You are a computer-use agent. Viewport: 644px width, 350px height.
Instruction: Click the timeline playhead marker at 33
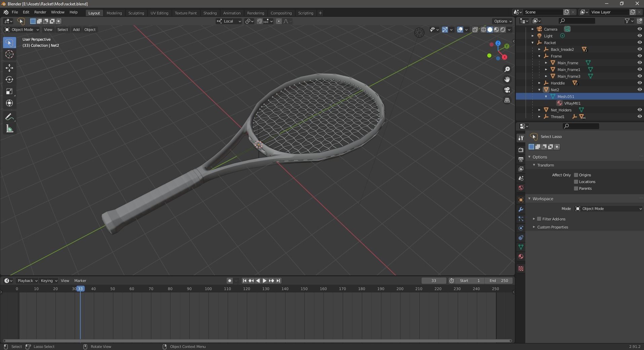point(80,289)
